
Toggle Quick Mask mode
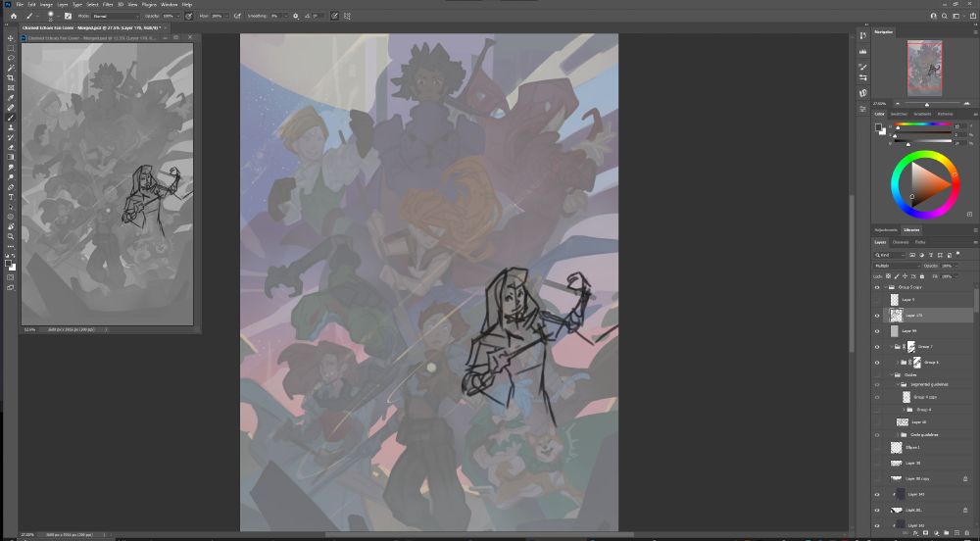[11, 277]
